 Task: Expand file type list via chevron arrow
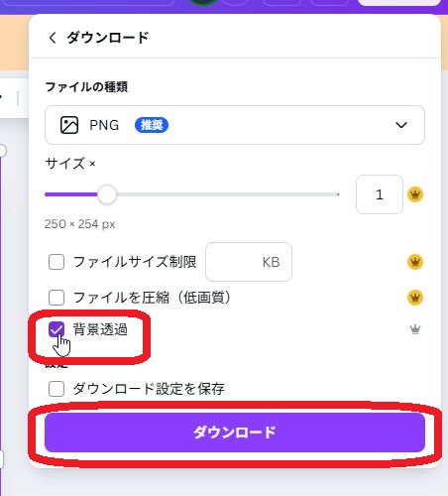pos(401,125)
